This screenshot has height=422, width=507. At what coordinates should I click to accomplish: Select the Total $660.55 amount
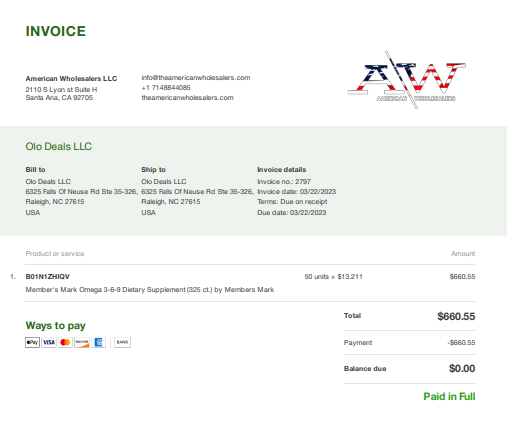[456, 316]
